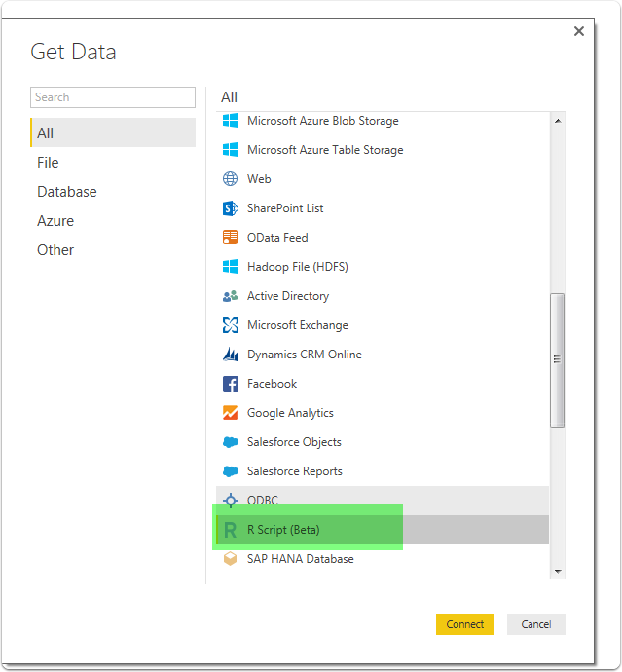Select the OData Feed icon
This screenshot has width=622, height=672.
tap(231, 238)
